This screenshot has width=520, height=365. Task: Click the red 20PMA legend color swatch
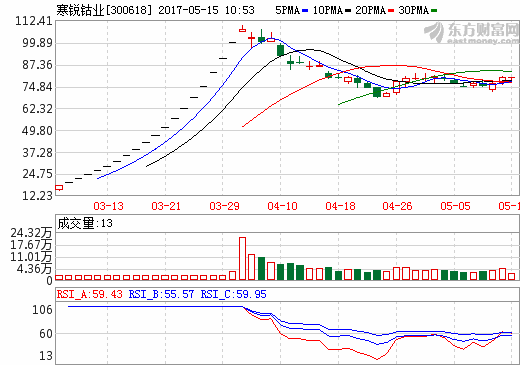click(x=391, y=11)
